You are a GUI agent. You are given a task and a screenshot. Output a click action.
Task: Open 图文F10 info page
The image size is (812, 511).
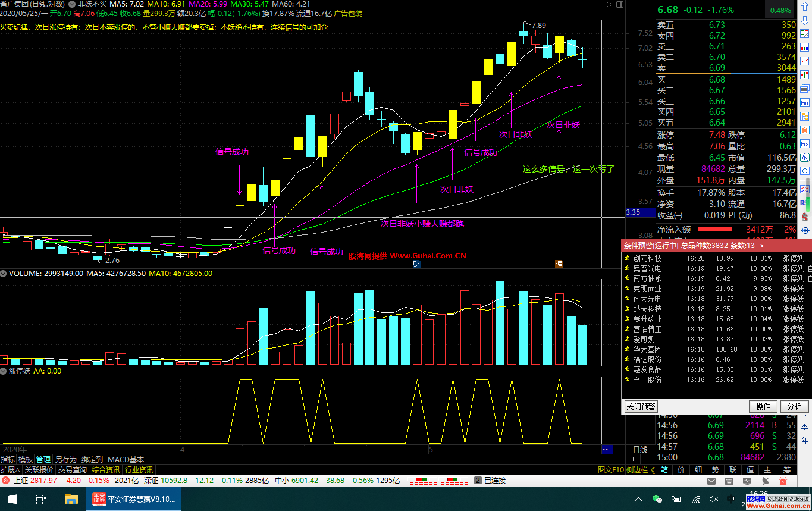(x=611, y=470)
